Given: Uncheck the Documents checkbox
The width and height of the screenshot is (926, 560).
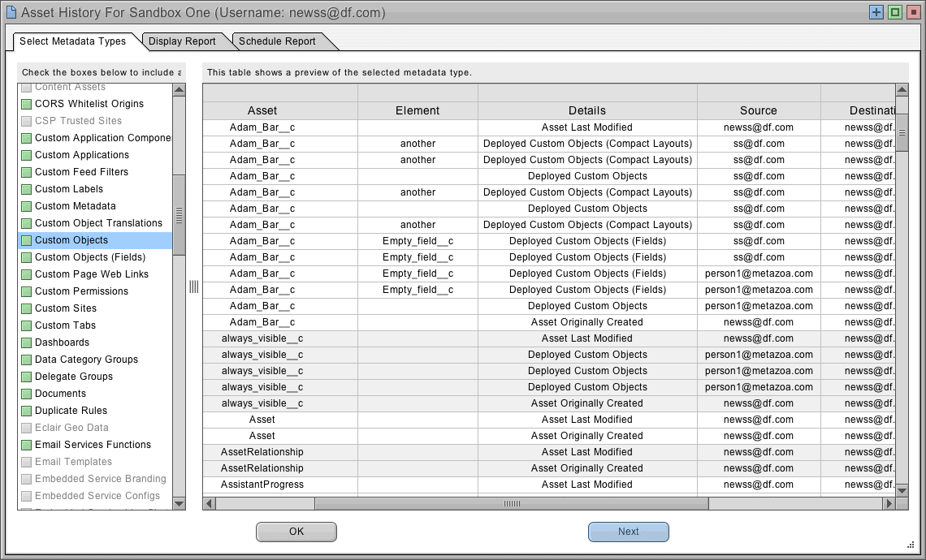Looking at the screenshot, I should [27, 394].
